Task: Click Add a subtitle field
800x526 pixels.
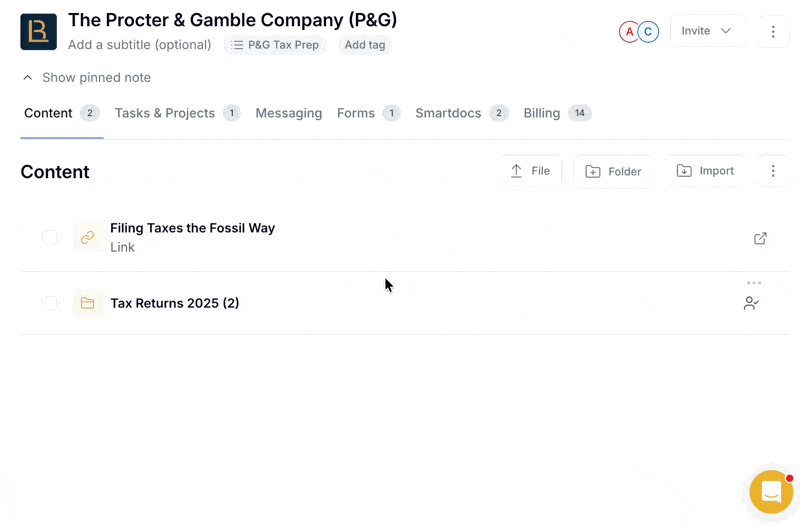Action: tap(139, 45)
